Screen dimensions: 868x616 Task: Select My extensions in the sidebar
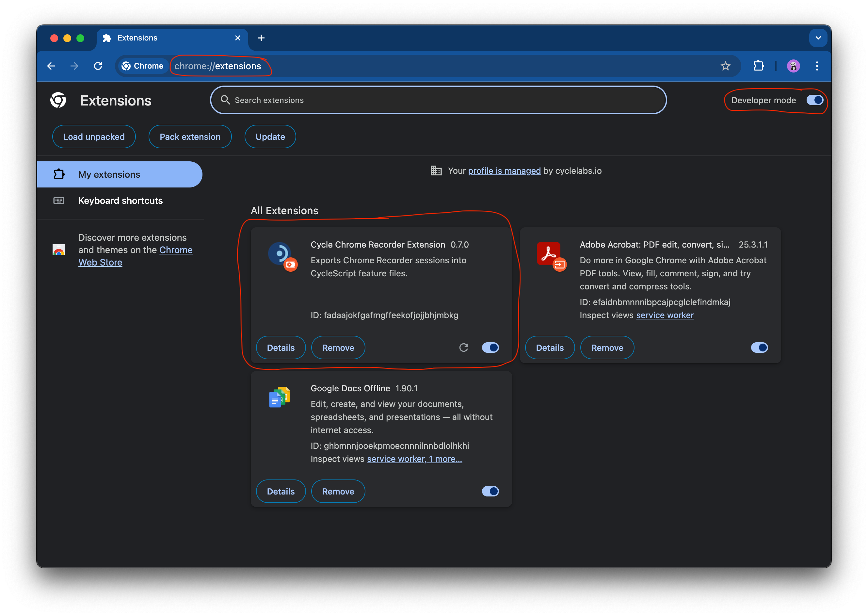(x=120, y=174)
